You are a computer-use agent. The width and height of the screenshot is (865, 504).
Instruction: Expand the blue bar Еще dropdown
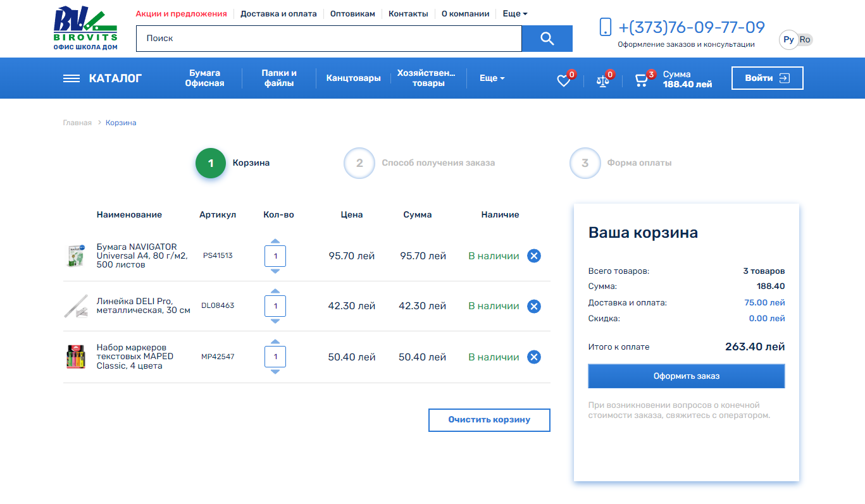tap(492, 78)
